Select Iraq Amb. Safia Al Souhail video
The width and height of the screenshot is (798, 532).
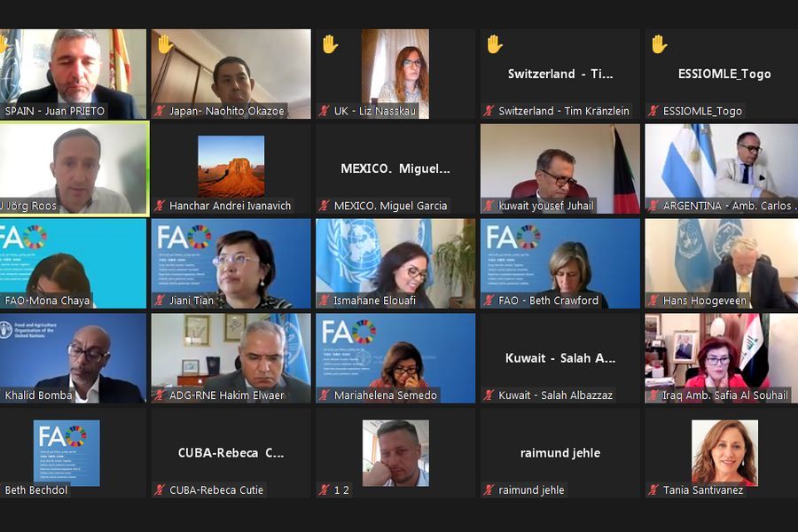pos(721,358)
